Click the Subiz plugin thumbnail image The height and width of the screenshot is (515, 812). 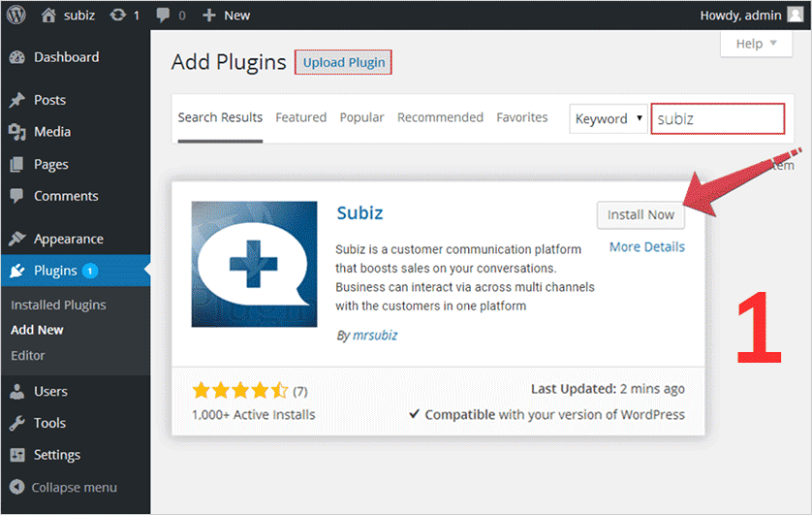coord(254,264)
